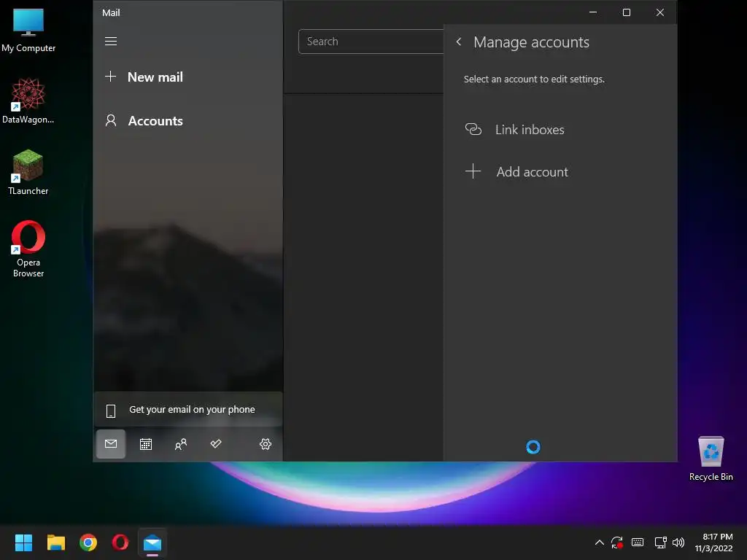Launch Google Chrome from taskbar
Image resolution: width=747 pixels, height=560 pixels.
point(88,542)
